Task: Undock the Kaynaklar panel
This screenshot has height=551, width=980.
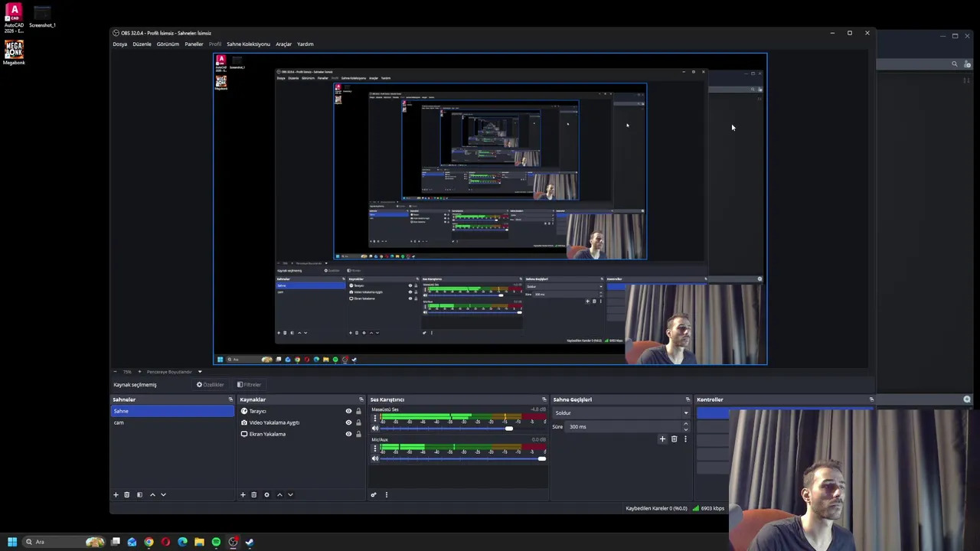Action: 361,399
